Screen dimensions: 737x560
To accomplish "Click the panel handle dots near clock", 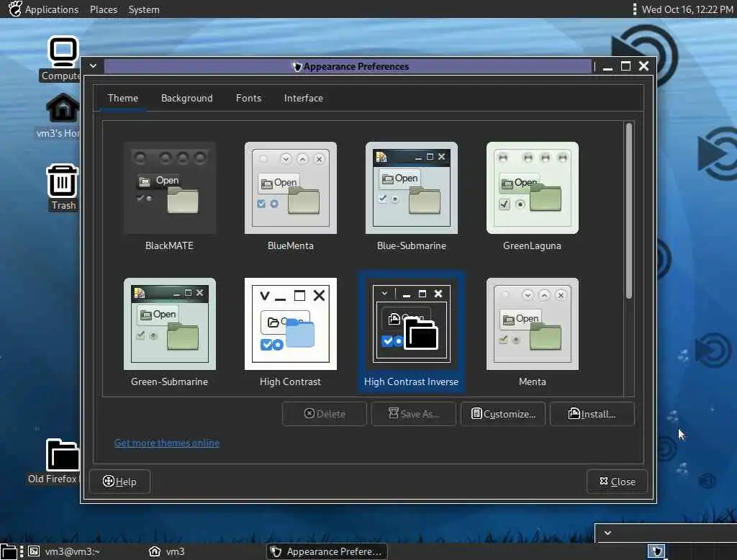I will point(635,9).
